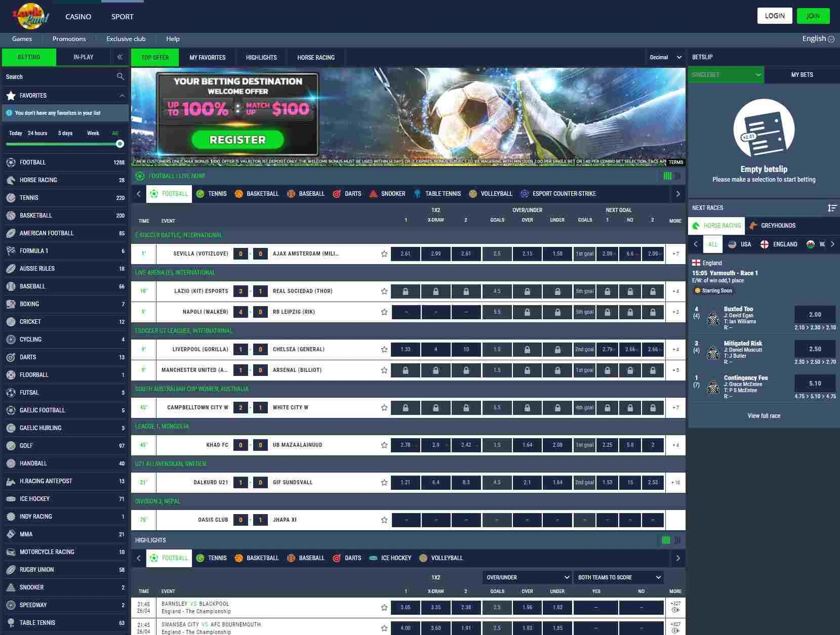Collapse the Favorites section

(122, 96)
